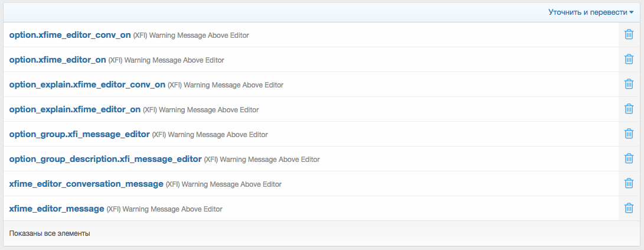The width and height of the screenshot is (644, 250).
Task: Open the Уточнить и перевести dropdown
Action: click(599, 12)
